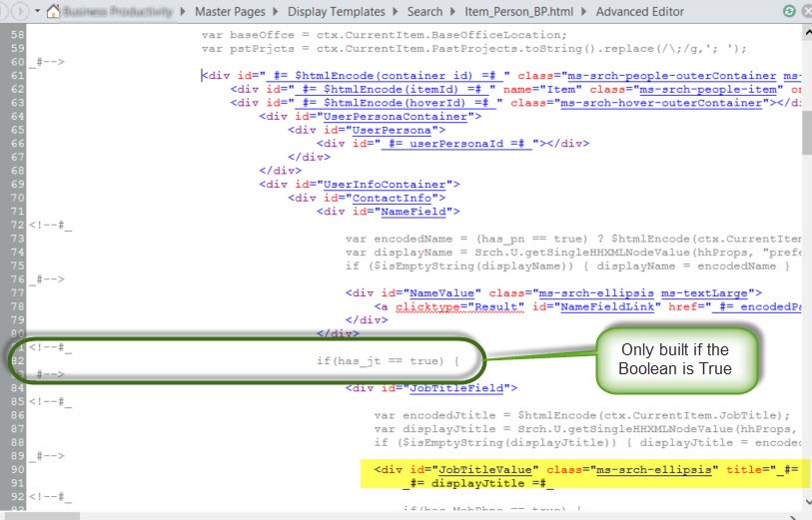Select Item_Person_BP.html in breadcrumb
Viewport: 812px width, 520px height.
(x=521, y=12)
